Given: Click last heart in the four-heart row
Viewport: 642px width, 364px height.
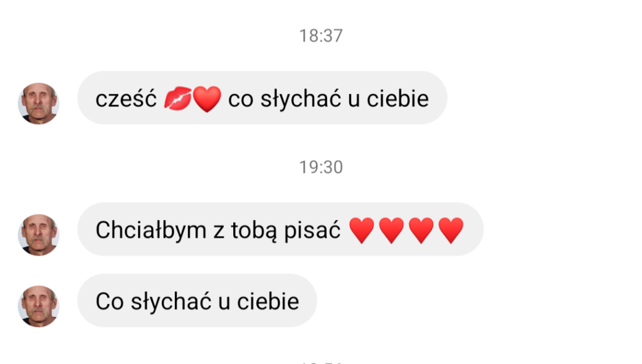Looking at the screenshot, I should 451,231.
